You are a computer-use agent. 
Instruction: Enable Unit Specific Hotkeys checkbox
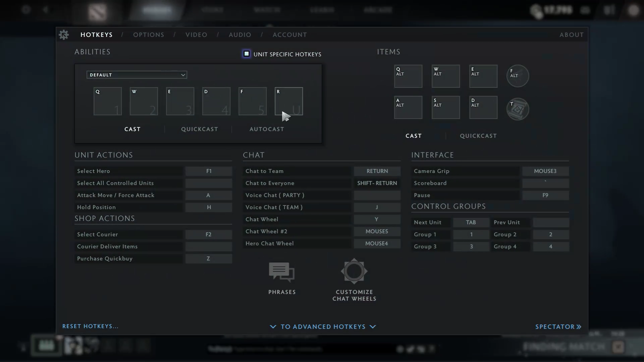coord(247,54)
